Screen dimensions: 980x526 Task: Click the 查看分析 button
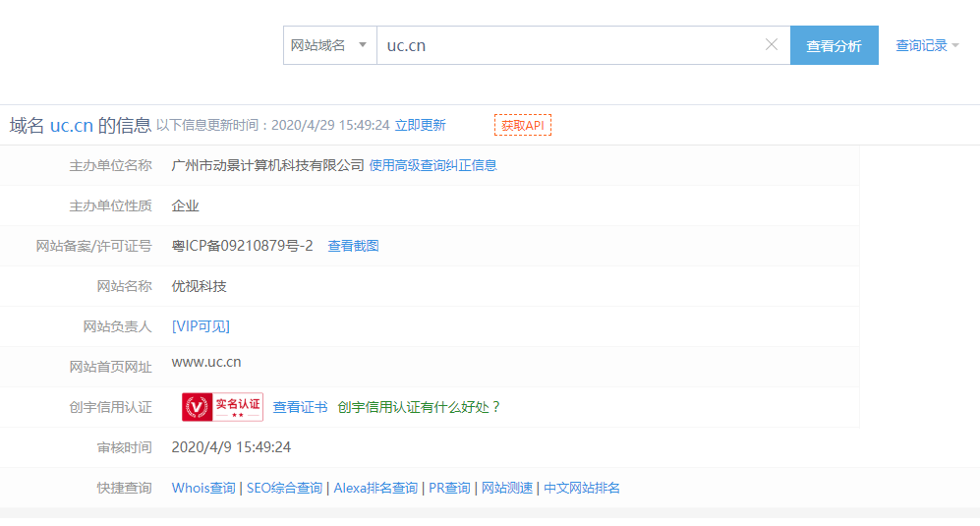[x=834, y=45]
